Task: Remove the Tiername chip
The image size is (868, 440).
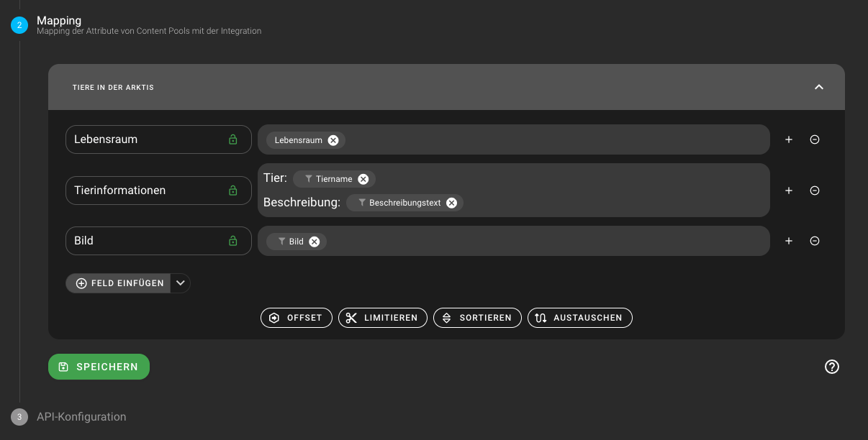Action: click(x=363, y=179)
